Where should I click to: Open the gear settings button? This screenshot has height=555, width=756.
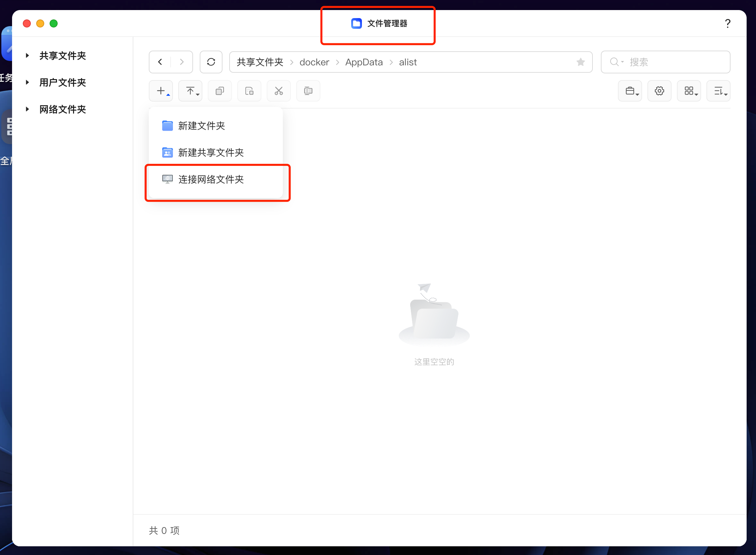[x=659, y=91]
